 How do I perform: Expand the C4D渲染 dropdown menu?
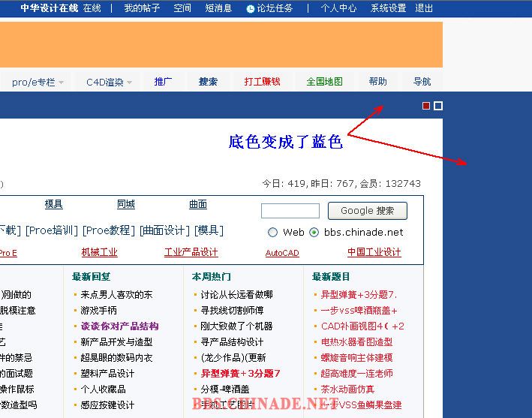[109, 82]
